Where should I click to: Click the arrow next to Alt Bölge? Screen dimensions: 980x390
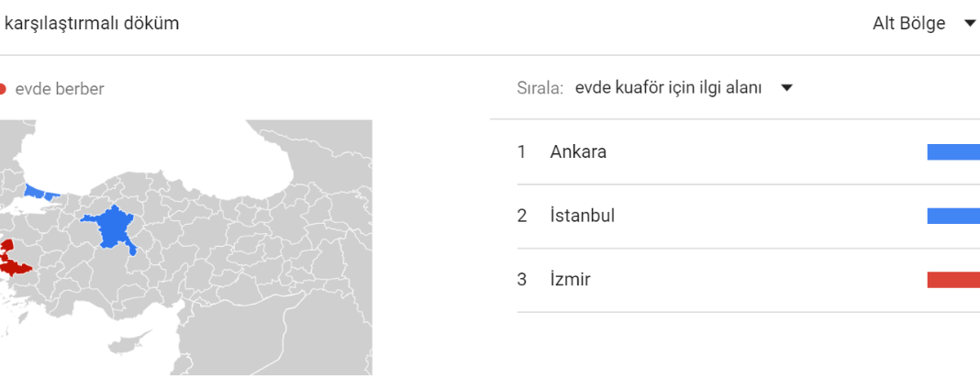tap(969, 24)
